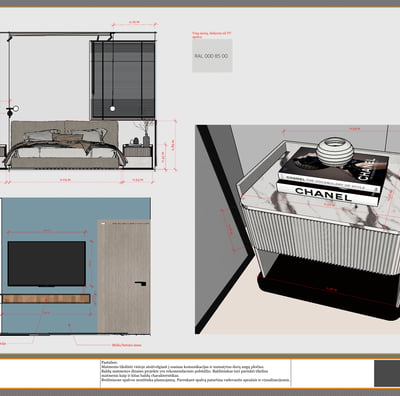
Task: Click the wooden shelf under the TV
Action: coord(46,299)
